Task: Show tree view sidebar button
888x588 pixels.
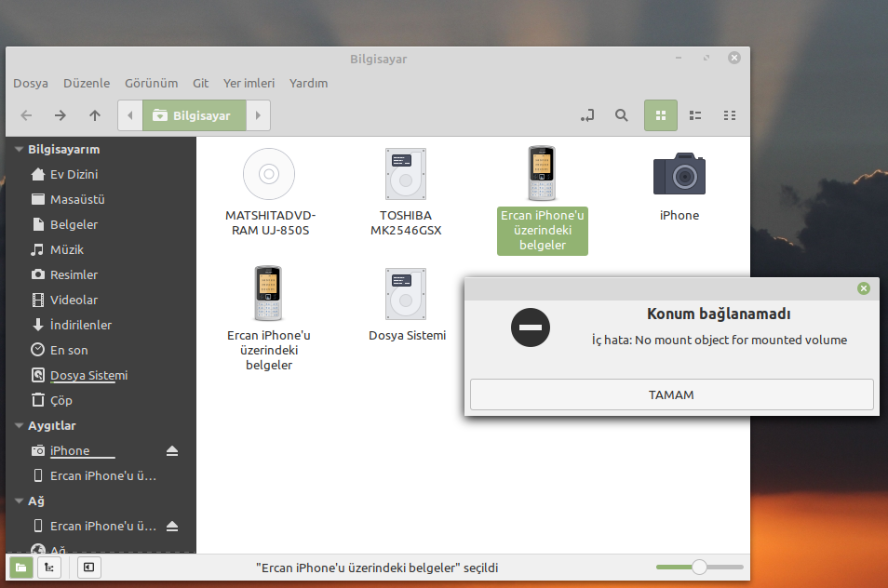Action: (x=49, y=567)
